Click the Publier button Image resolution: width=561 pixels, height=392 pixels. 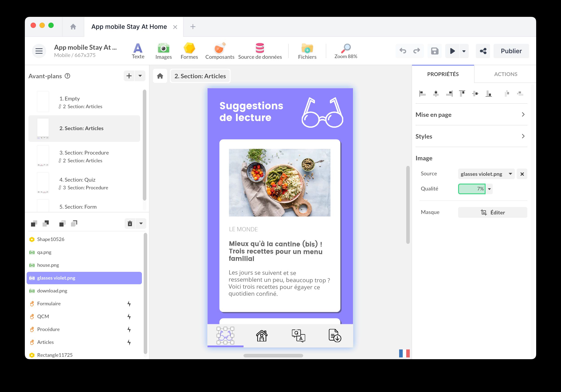511,51
